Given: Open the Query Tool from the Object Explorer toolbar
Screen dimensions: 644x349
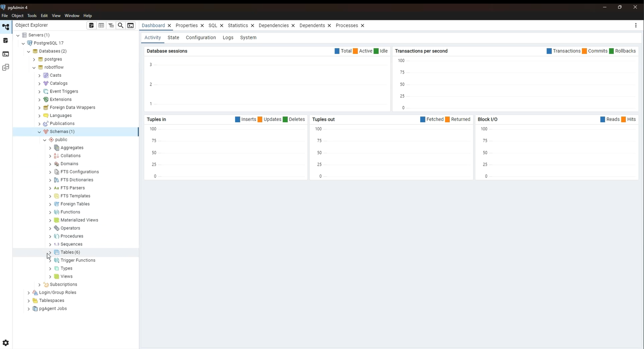Looking at the screenshot, I should point(91,25).
